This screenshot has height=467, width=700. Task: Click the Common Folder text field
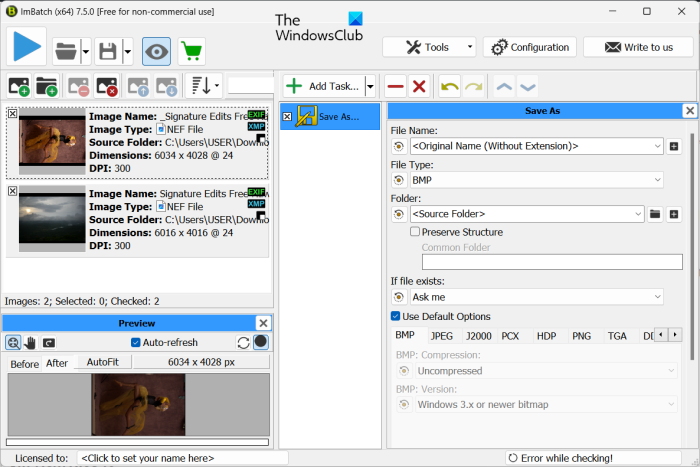(x=552, y=262)
